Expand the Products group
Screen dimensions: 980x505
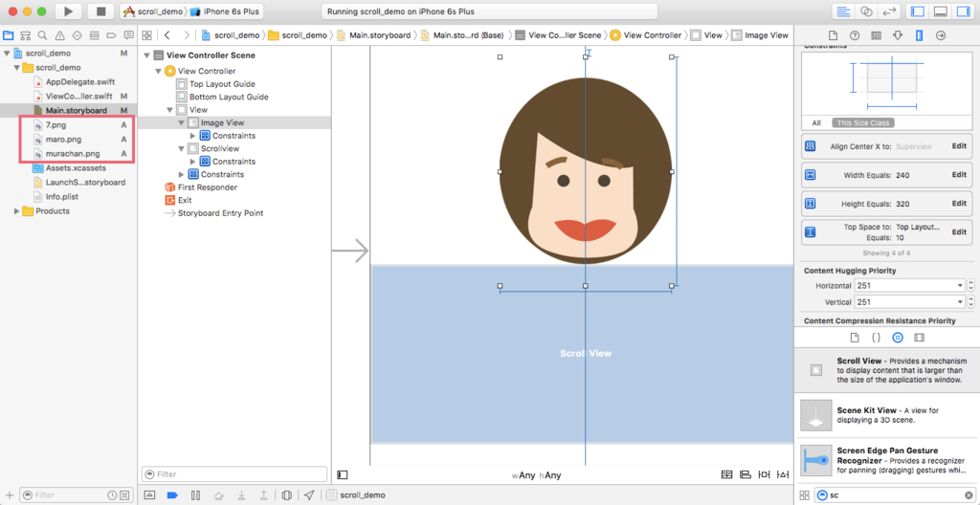(17, 211)
